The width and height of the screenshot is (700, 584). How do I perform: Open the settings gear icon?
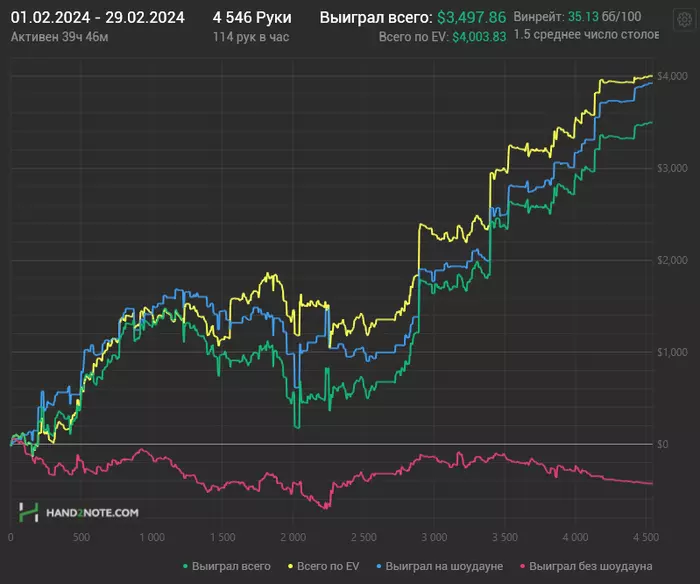point(684,19)
